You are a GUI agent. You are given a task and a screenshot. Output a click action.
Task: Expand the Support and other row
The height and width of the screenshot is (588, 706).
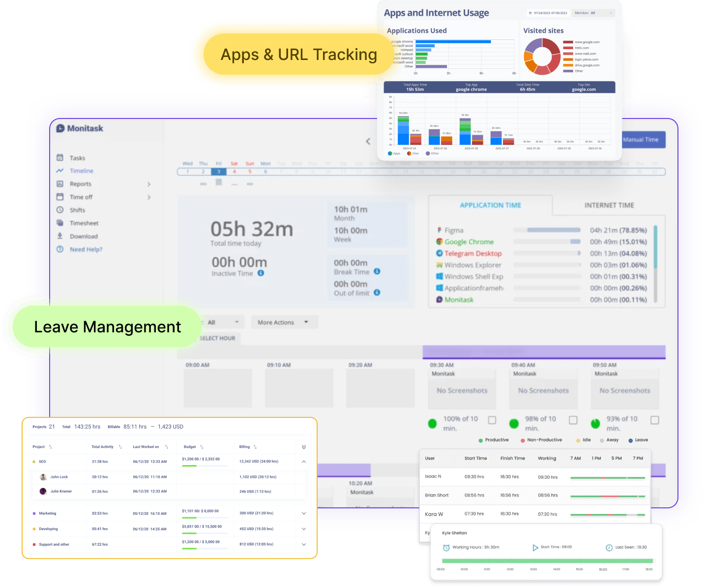(x=304, y=544)
